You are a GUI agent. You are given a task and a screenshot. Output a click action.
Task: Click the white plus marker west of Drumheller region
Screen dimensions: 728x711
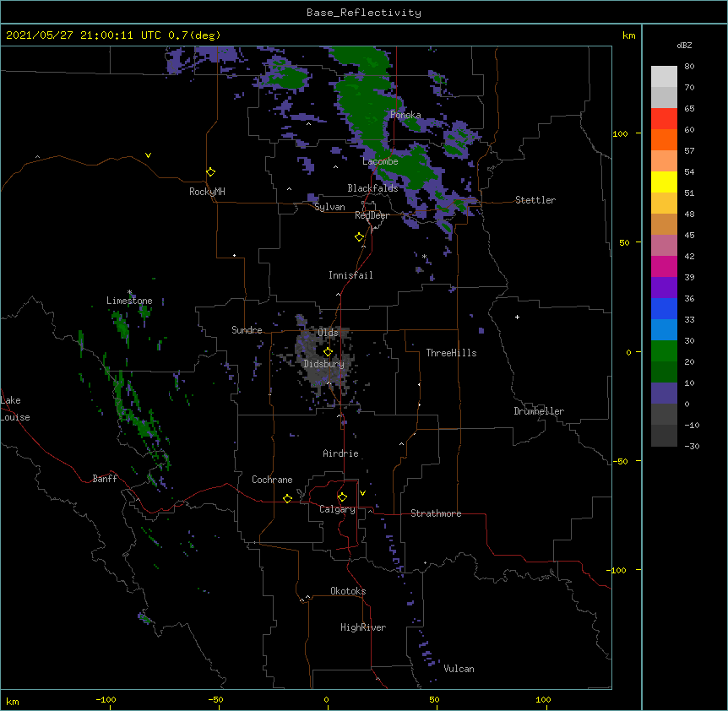(517, 317)
